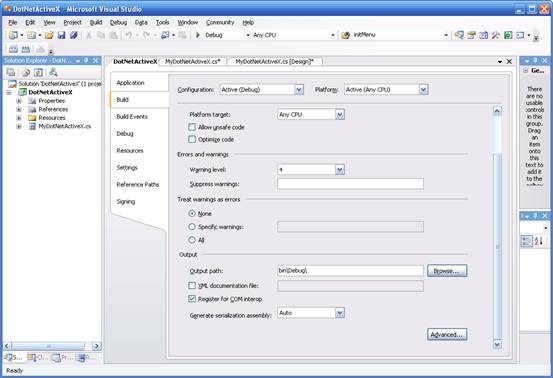Open Object Browser toolbar icon

point(484,35)
